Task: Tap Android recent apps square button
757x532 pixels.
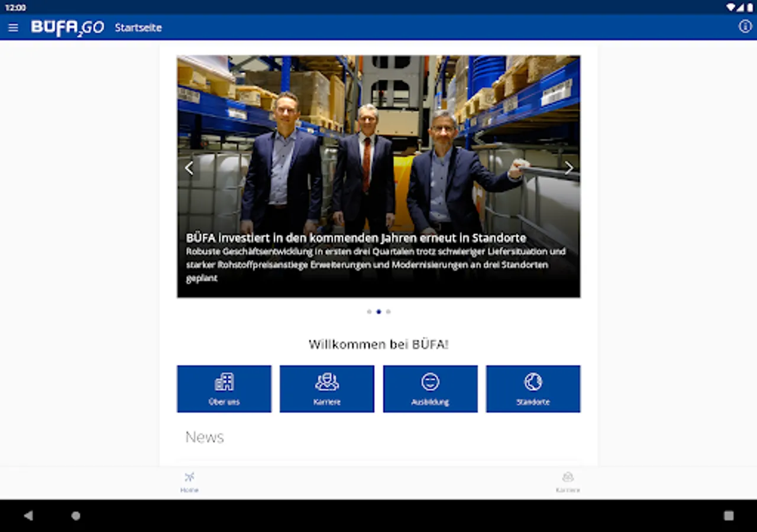Action: pyautogui.click(x=729, y=515)
